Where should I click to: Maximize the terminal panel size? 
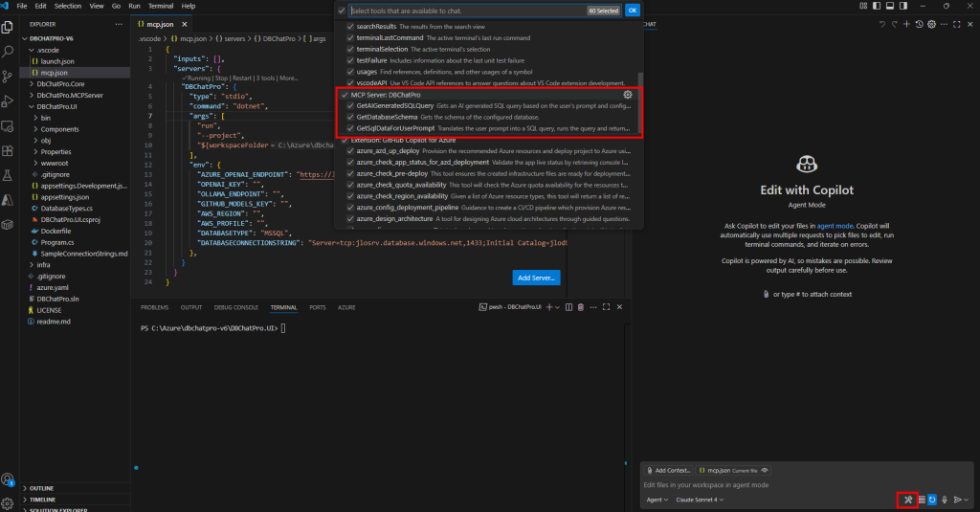pyautogui.click(x=606, y=307)
